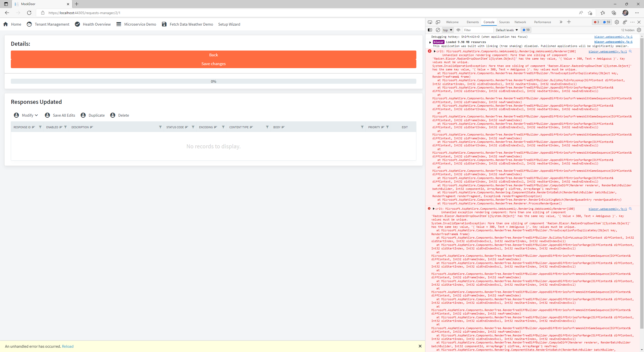
Task: Click the console Filter input
Action: coord(478,30)
